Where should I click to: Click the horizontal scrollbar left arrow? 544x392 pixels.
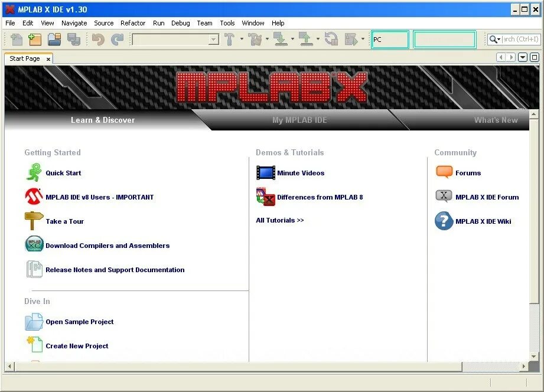(9, 367)
